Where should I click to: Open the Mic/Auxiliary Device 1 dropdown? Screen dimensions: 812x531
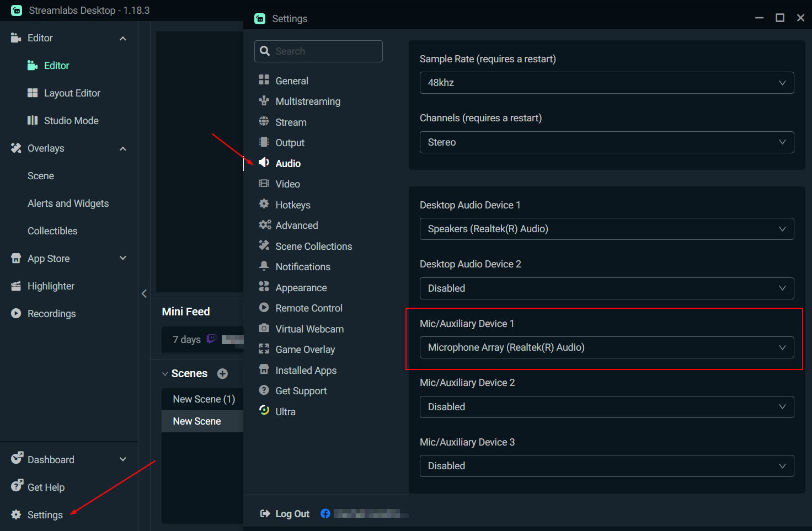tap(607, 347)
